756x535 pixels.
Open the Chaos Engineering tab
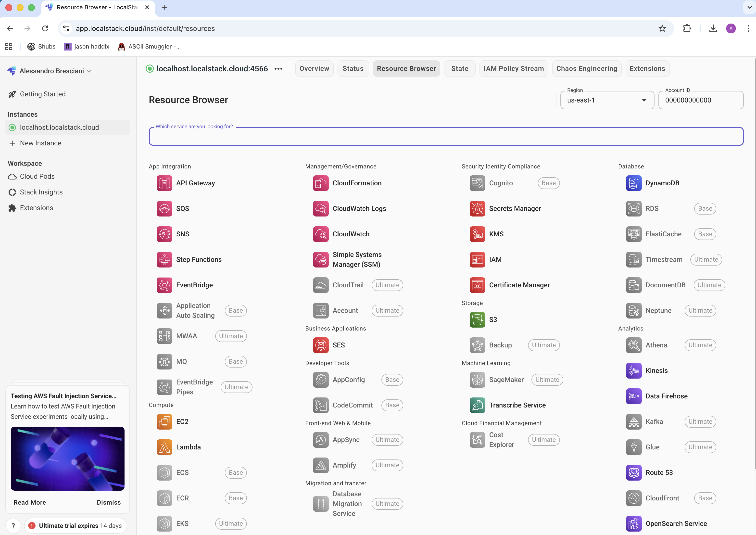coord(586,68)
